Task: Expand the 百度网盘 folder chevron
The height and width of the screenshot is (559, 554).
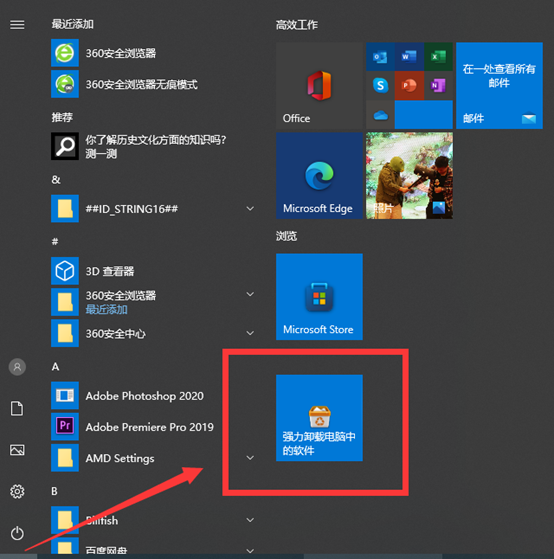Action: click(250, 551)
